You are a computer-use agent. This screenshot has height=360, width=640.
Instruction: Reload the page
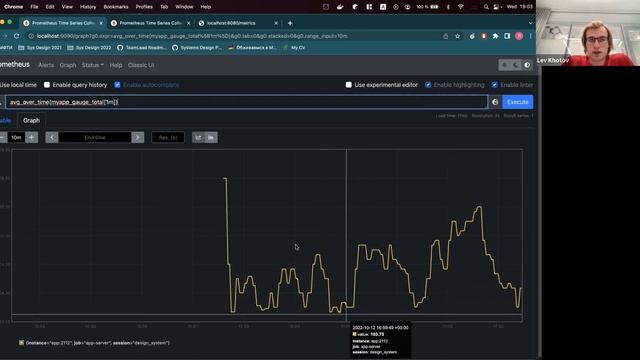[16, 36]
